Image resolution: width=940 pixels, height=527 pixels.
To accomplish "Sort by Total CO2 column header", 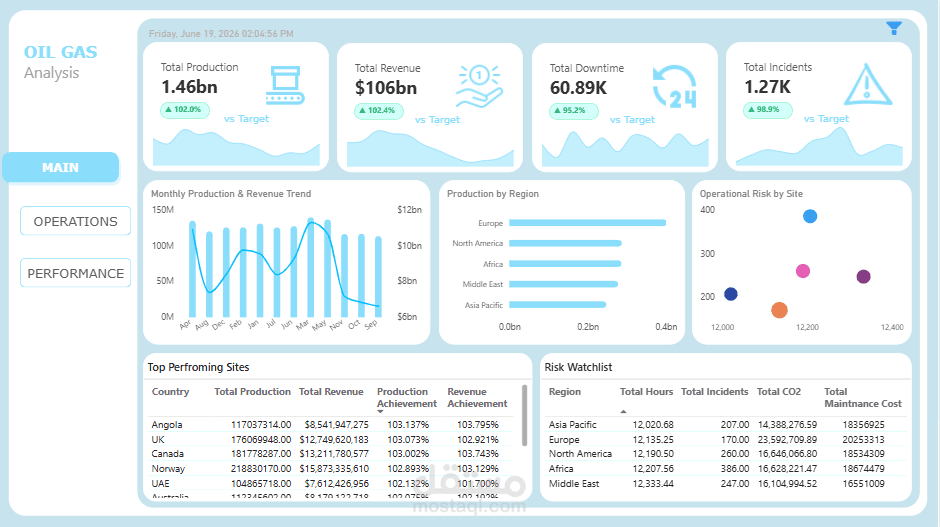I will pyautogui.click(x=779, y=392).
